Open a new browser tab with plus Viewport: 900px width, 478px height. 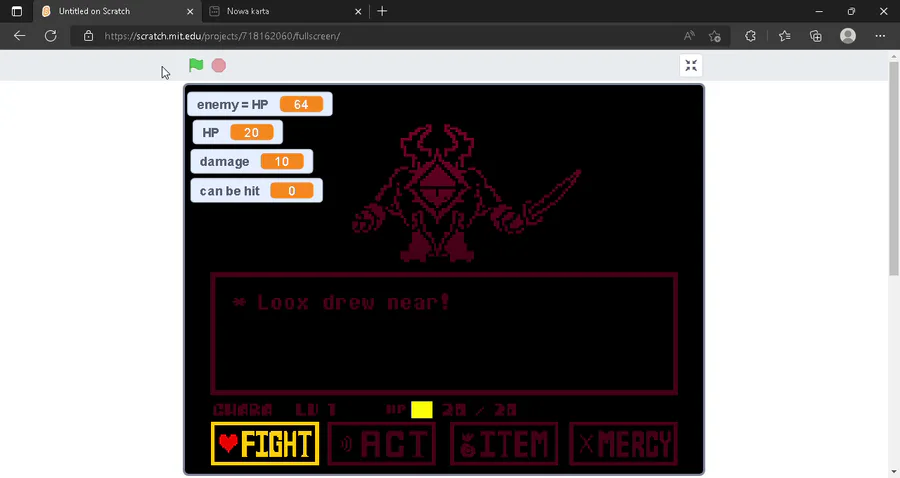[x=382, y=11]
